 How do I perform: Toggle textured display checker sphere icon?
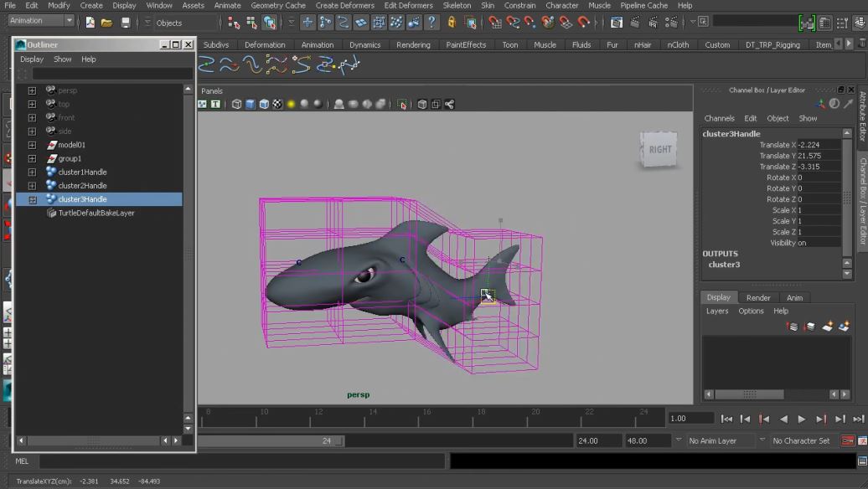click(277, 104)
